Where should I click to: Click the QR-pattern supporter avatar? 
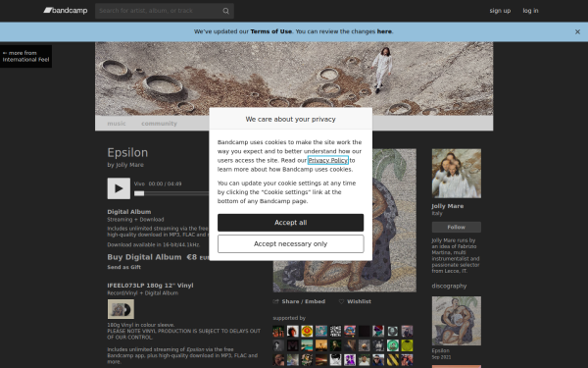pos(335,332)
